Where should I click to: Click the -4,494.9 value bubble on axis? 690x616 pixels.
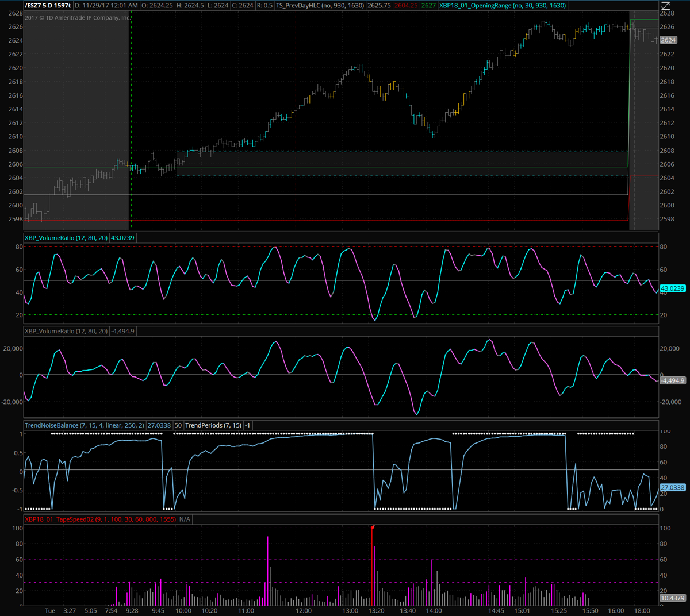pos(672,380)
